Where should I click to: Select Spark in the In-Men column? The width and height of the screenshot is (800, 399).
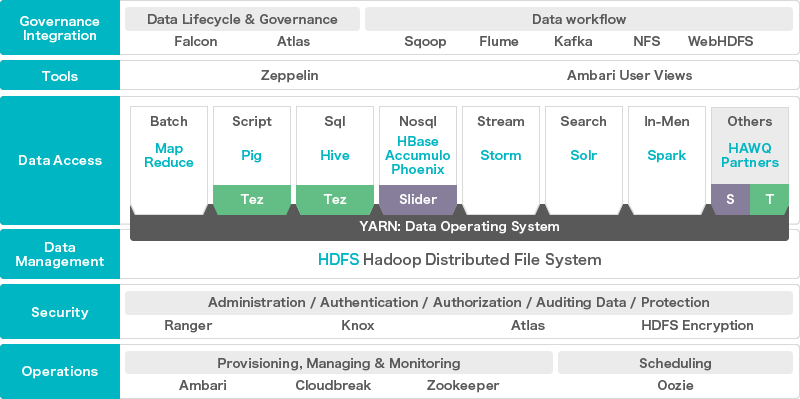667,156
